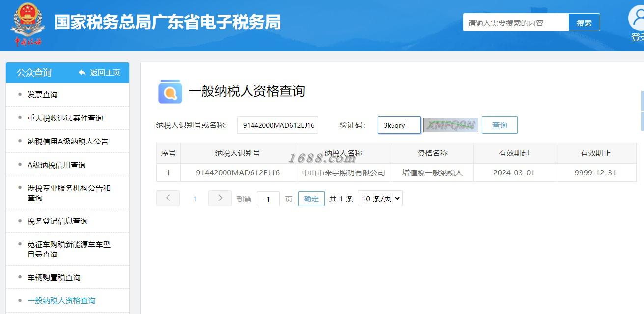This screenshot has width=644, height=314.
Task: Click the site search input box
Action: pos(516,23)
